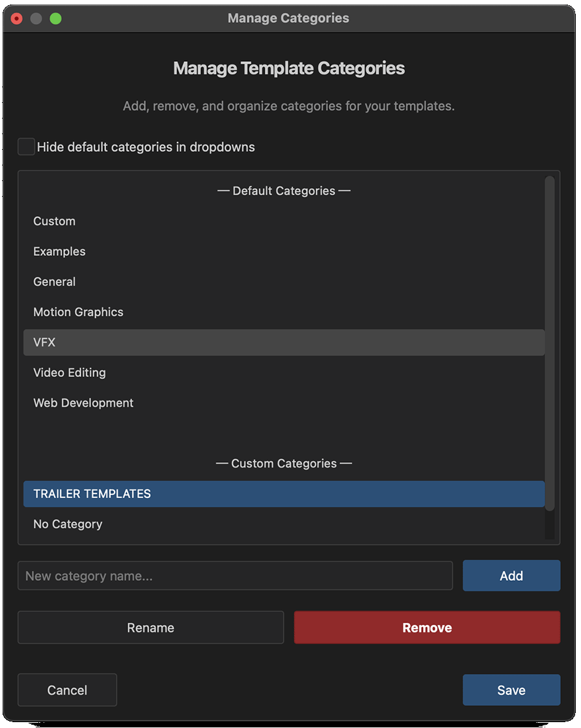Choose the No Category entry
Viewport: 581px width, 728px height.
pos(68,524)
